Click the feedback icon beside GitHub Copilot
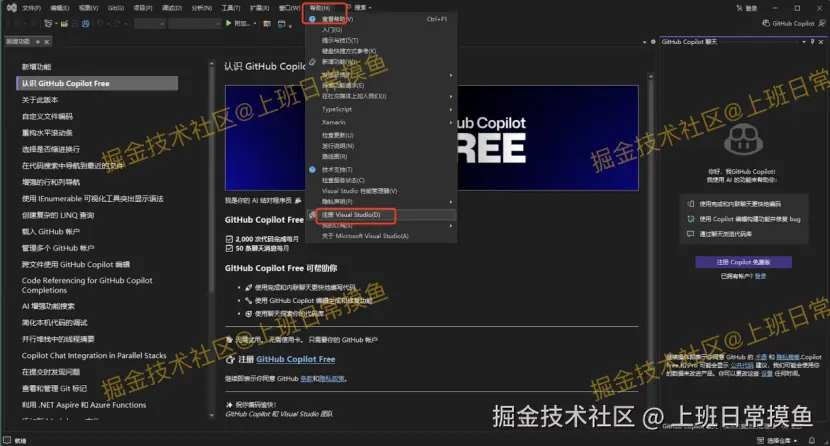 [x=822, y=23]
